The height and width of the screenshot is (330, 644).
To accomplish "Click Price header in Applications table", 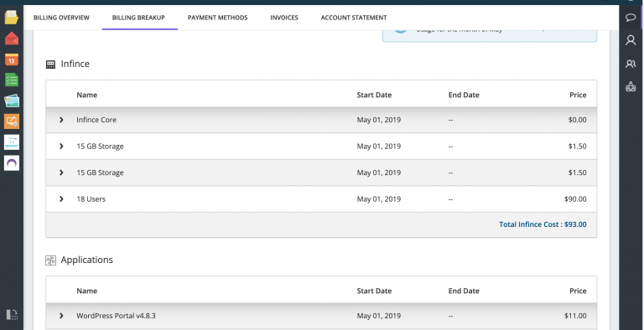I will tap(578, 291).
